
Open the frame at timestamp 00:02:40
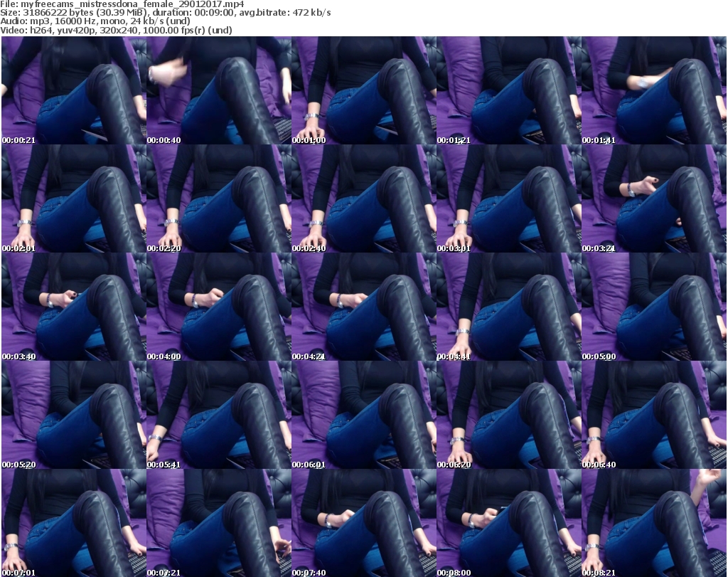363,198
